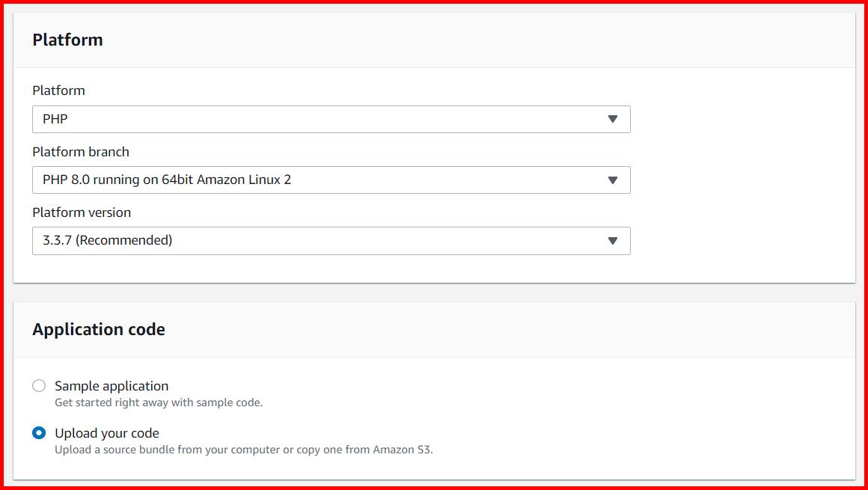
Task: Click the Platform branch field label
Action: coord(80,152)
